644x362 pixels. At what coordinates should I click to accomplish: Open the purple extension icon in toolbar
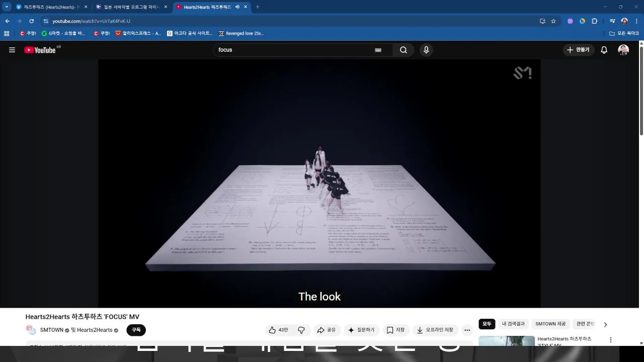pyautogui.click(x=570, y=21)
